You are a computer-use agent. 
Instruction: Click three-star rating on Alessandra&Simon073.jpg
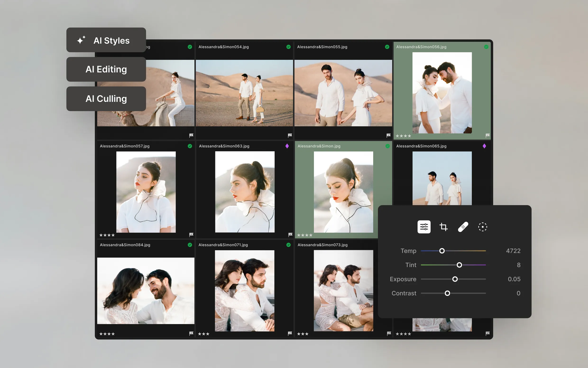303,334
